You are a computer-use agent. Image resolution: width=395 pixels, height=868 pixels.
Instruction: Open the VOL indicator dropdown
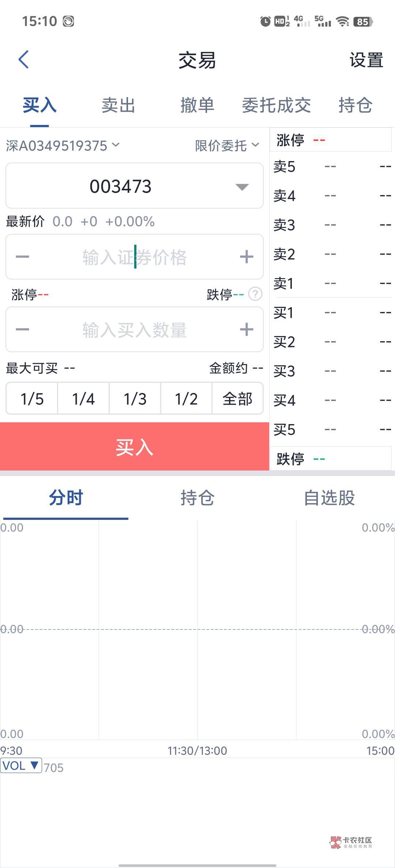(21, 766)
